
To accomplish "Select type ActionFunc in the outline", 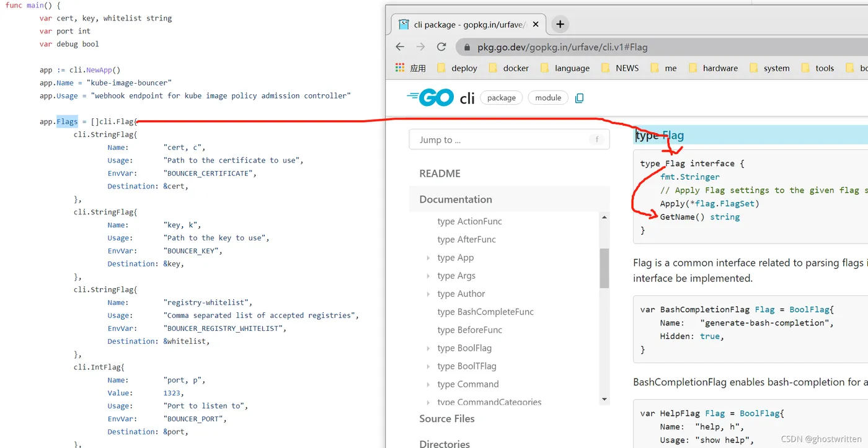I will point(469,221).
